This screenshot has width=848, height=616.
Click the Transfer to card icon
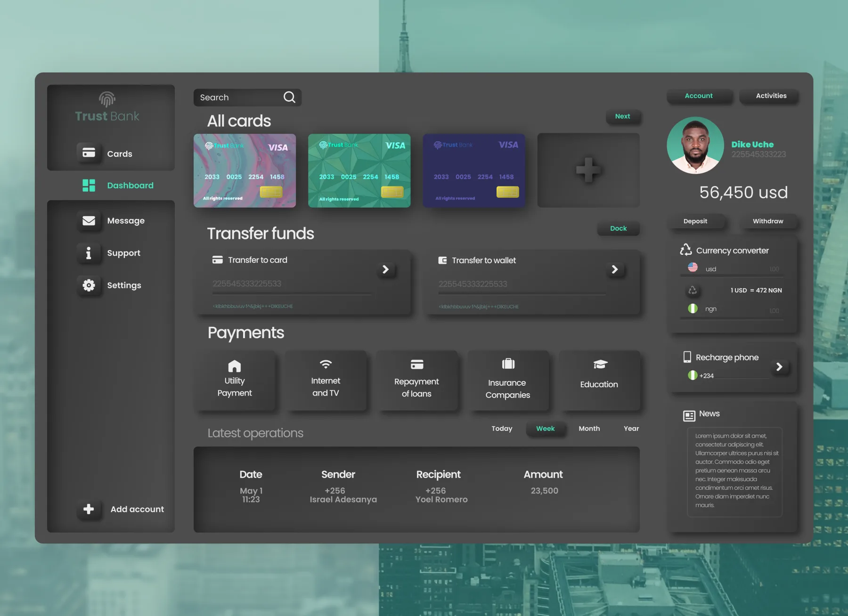(x=217, y=260)
